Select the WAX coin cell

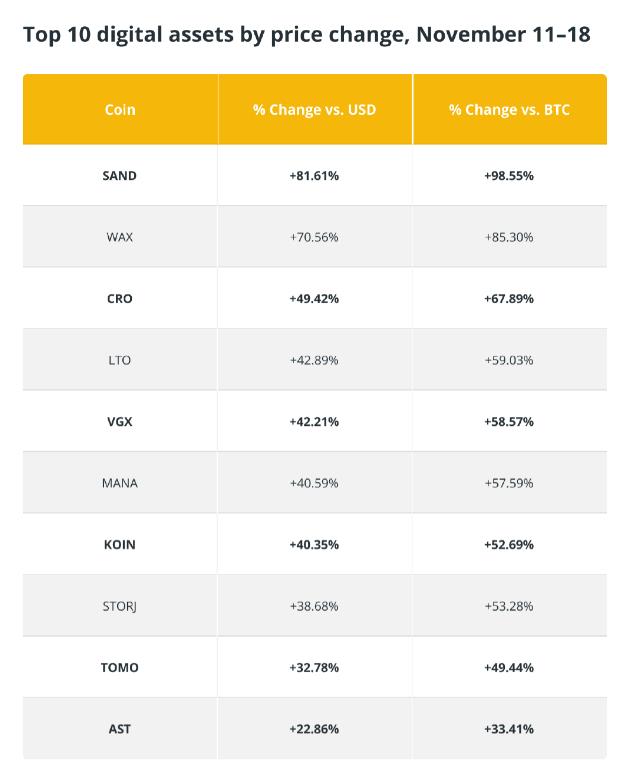120,237
